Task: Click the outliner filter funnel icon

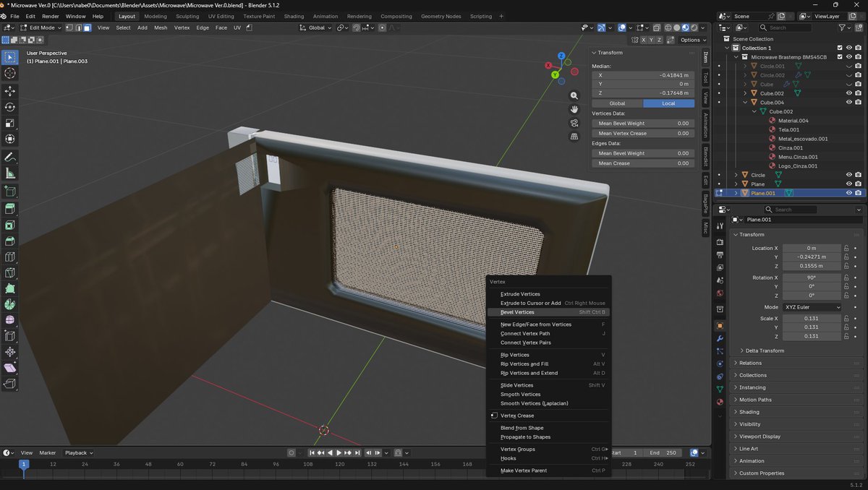Action: (x=843, y=27)
